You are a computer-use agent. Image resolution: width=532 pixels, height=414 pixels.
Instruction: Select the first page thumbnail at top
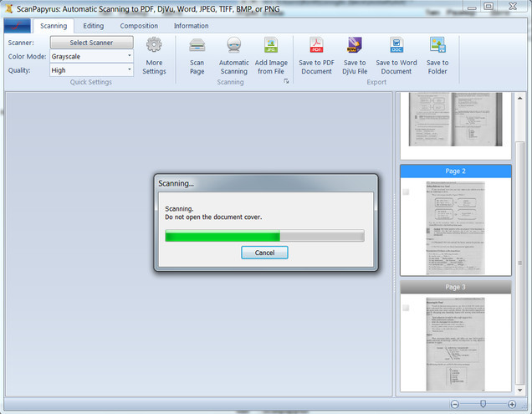[455, 120]
